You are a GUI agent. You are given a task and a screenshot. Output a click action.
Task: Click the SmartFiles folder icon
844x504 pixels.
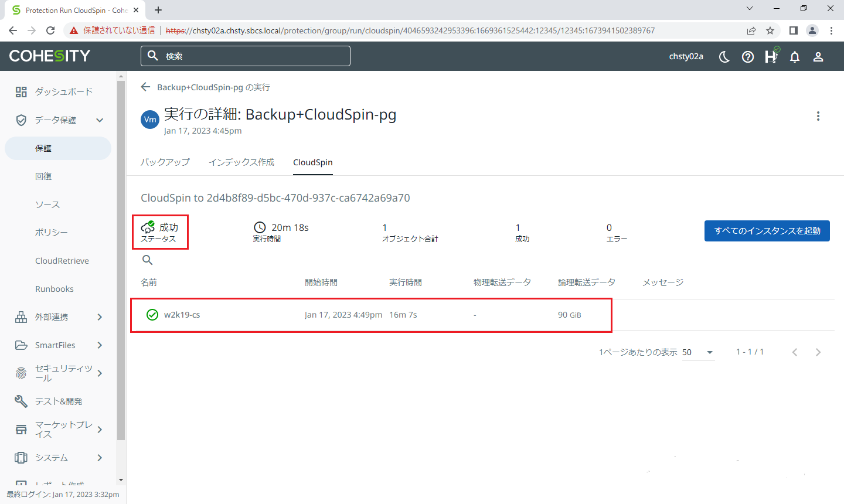(x=21, y=345)
